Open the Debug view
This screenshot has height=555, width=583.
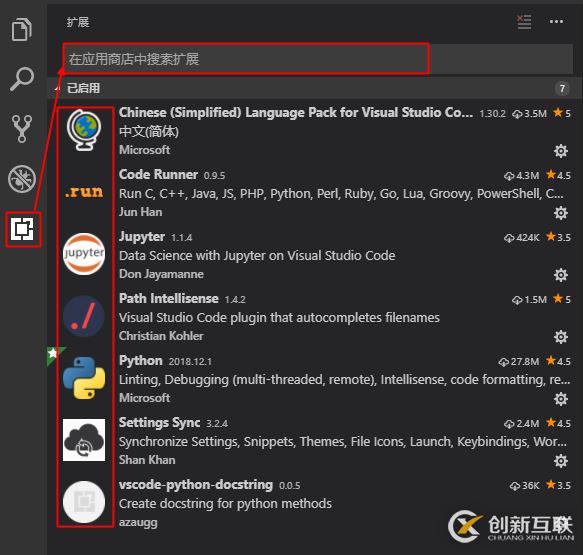tap(22, 179)
